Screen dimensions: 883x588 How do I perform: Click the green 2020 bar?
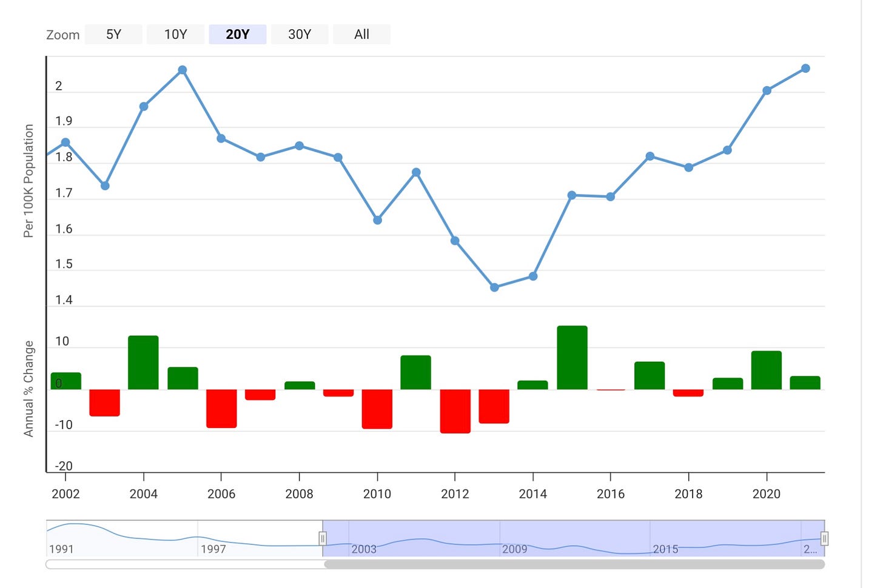(767, 370)
